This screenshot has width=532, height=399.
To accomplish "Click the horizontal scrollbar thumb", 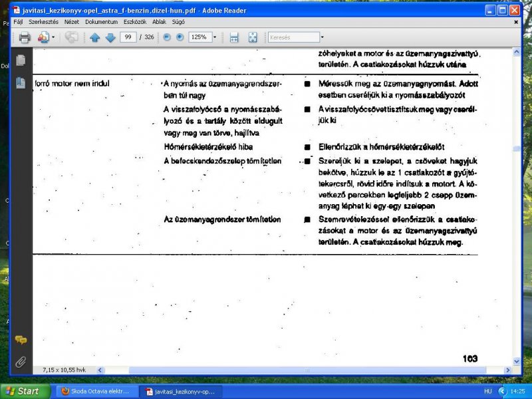I will (307, 370).
